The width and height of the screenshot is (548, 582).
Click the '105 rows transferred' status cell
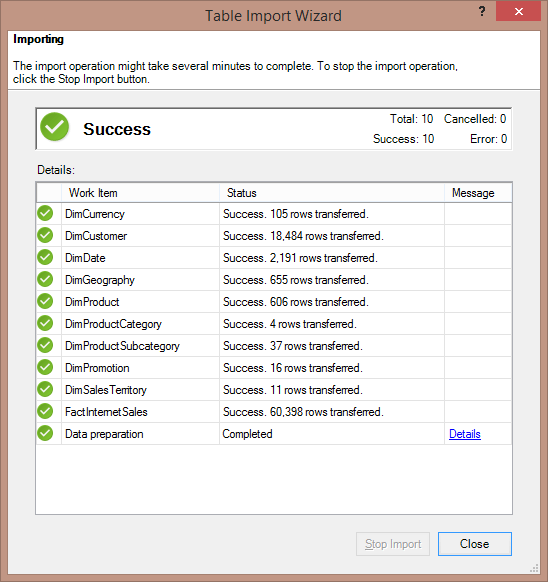[x=332, y=214]
